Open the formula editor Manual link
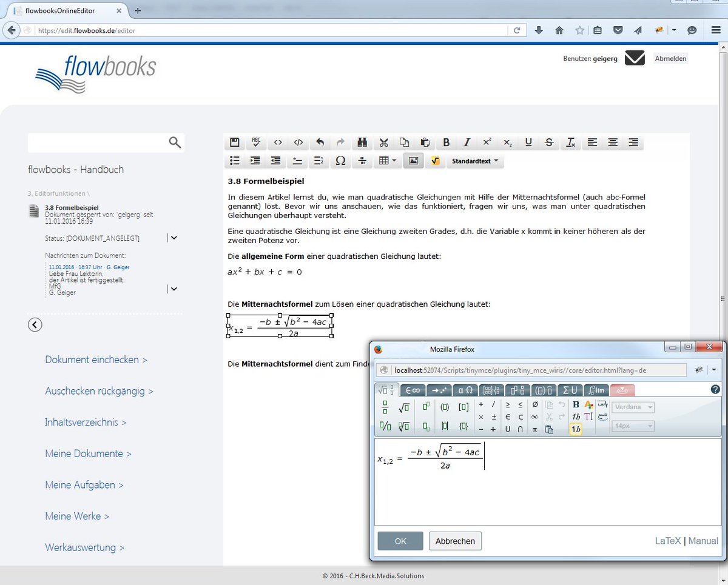The width and height of the screenshot is (728, 585). [x=703, y=541]
